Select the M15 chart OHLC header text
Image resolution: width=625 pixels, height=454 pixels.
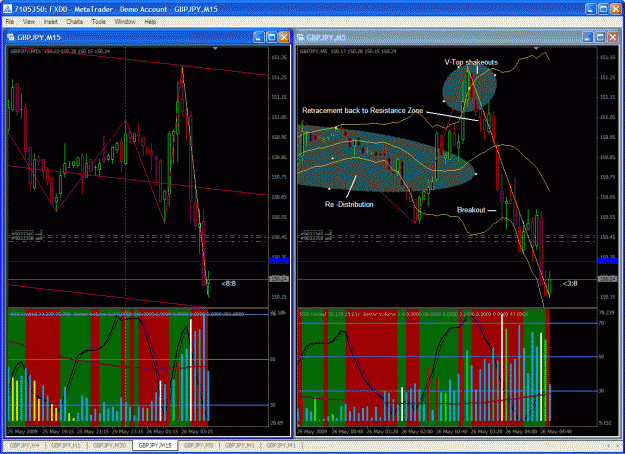coord(60,51)
